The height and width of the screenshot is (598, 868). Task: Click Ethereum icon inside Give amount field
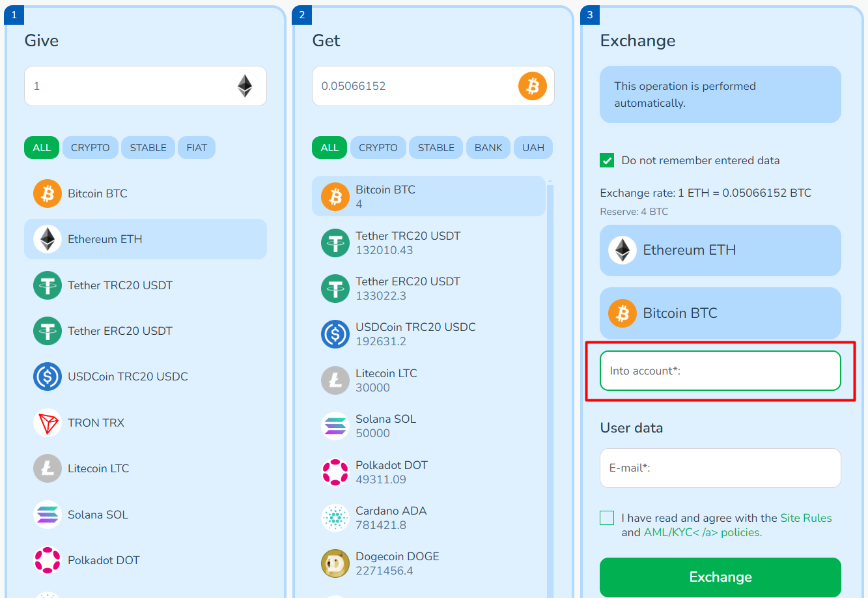click(x=245, y=86)
